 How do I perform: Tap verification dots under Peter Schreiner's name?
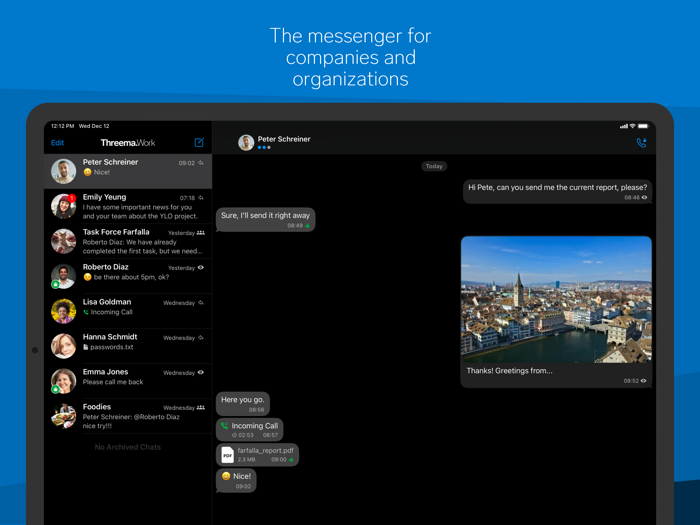pyautogui.click(x=264, y=147)
